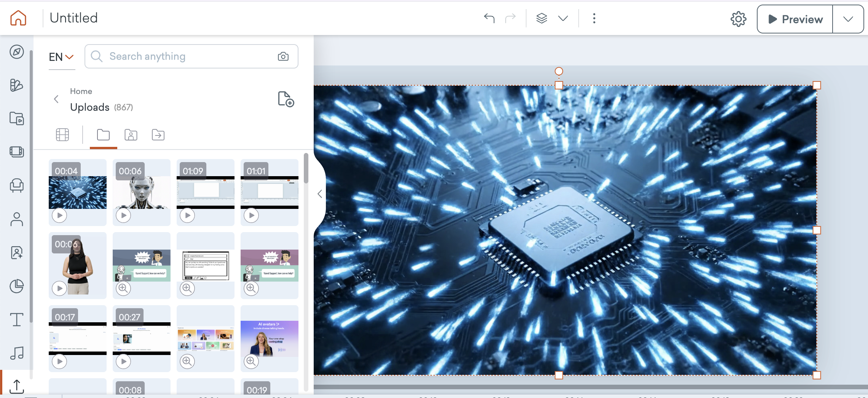Select the Text tool in the sidebar
868x398 pixels.
coord(17,320)
